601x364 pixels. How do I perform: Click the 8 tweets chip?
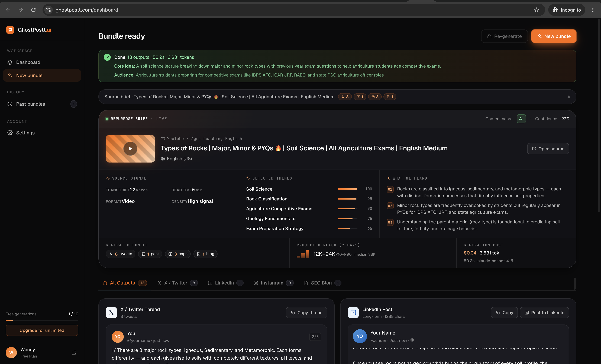click(121, 254)
